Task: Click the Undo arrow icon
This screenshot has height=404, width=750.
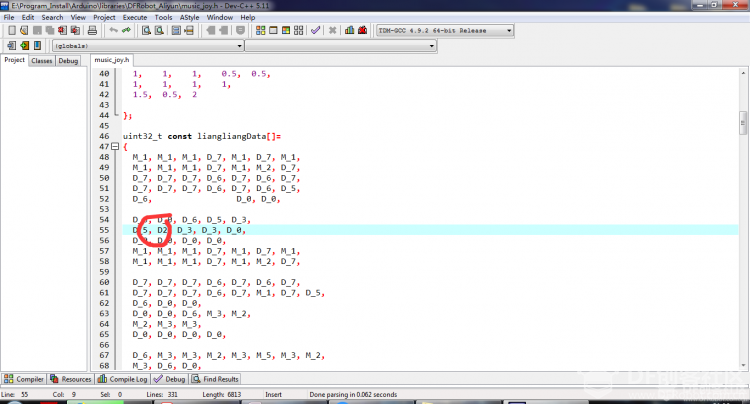Action: point(113,30)
